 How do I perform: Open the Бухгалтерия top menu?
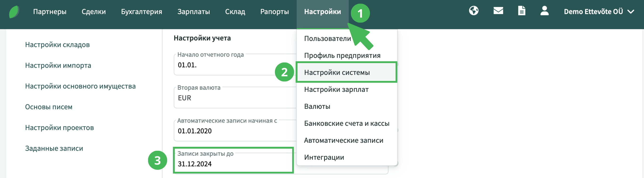pos(141,12)
